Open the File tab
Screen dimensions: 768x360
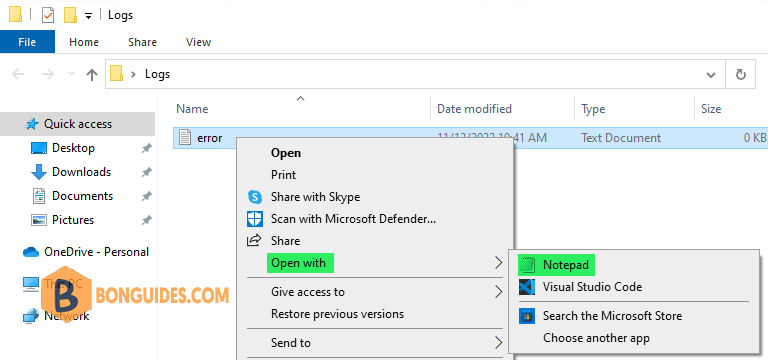(x=27, y=42)
